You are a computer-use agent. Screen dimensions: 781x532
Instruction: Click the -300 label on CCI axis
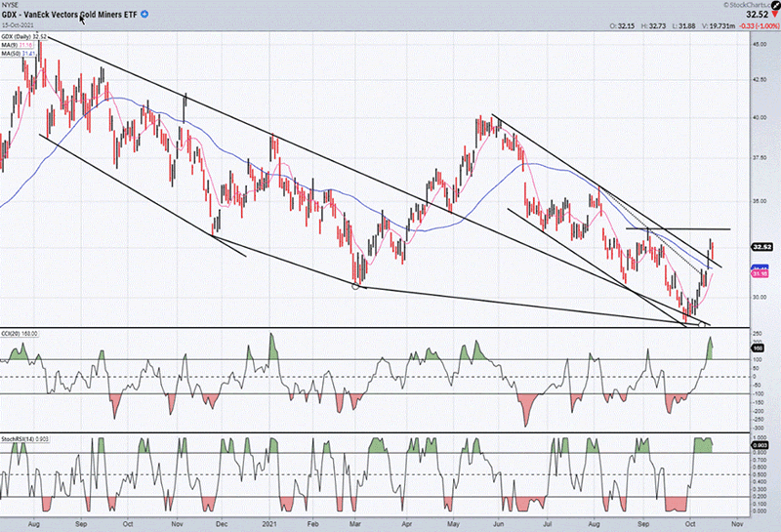click(758, 428)
